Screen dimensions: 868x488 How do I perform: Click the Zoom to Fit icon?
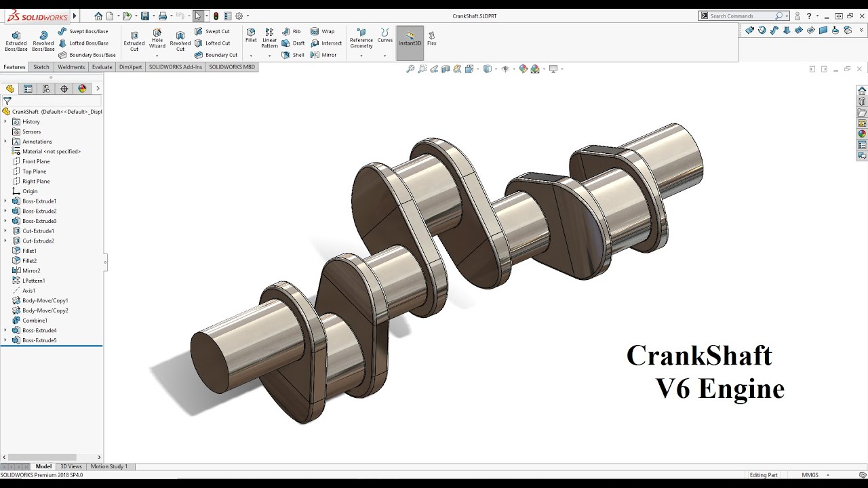point(410,69)
